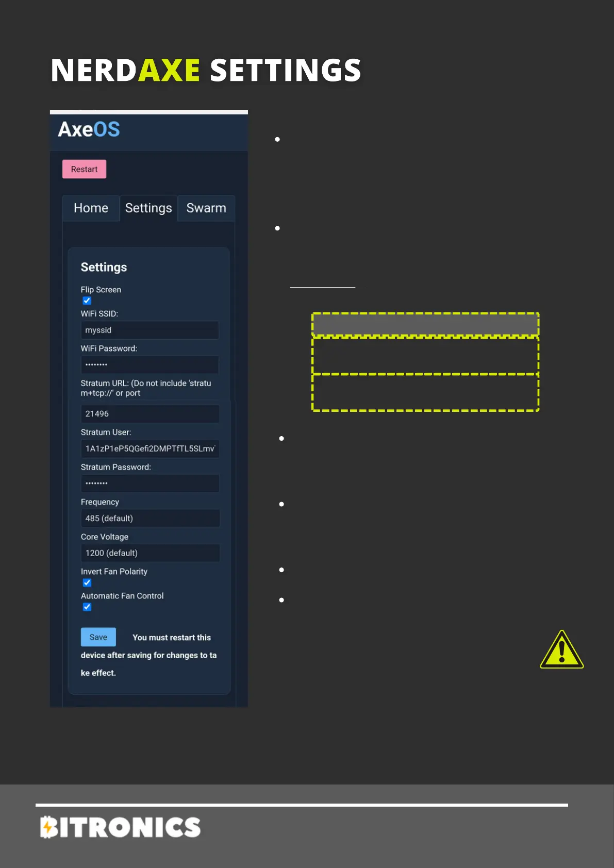614x868 pixels.
Task: Toggle Automatic Fan Control checkbox
Action: 87,607
